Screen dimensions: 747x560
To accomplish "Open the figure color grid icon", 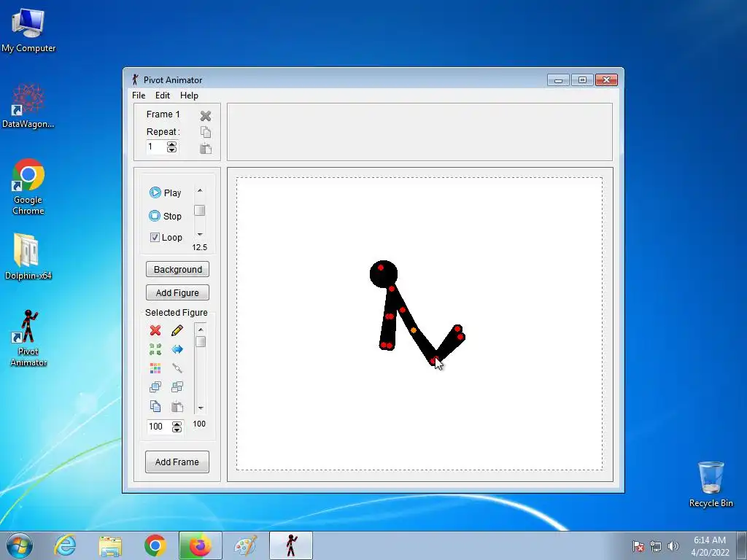I will tap(155, 368).
